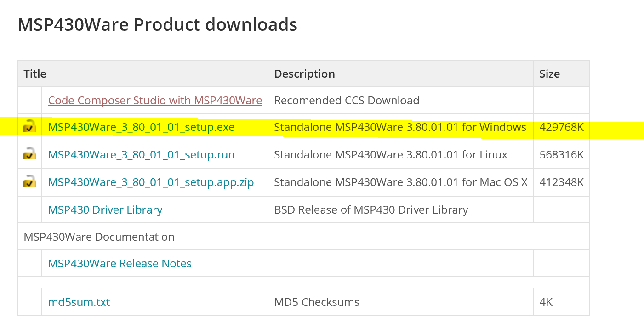
Task: Click the 429768K size value
Action: point(561,127)
